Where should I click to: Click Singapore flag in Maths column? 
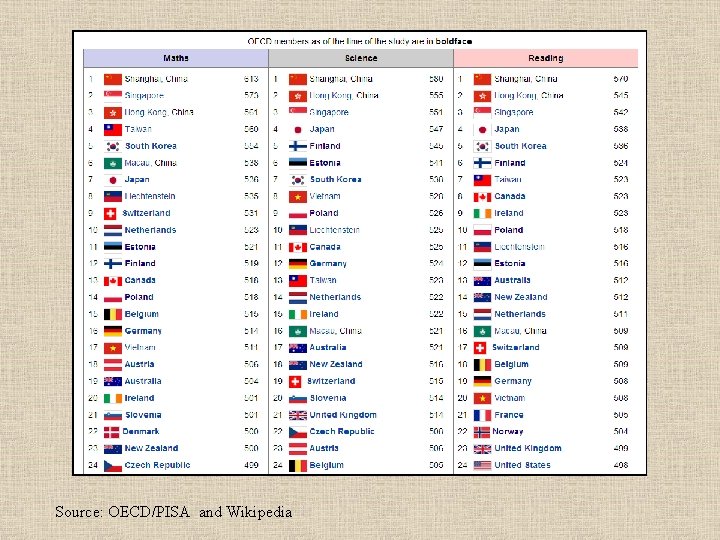(x=112, y=96)
